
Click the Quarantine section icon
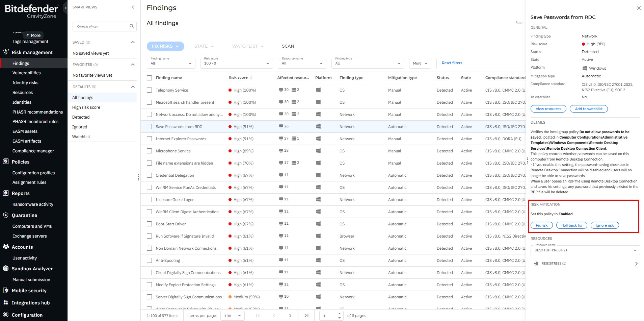[6, 215]
